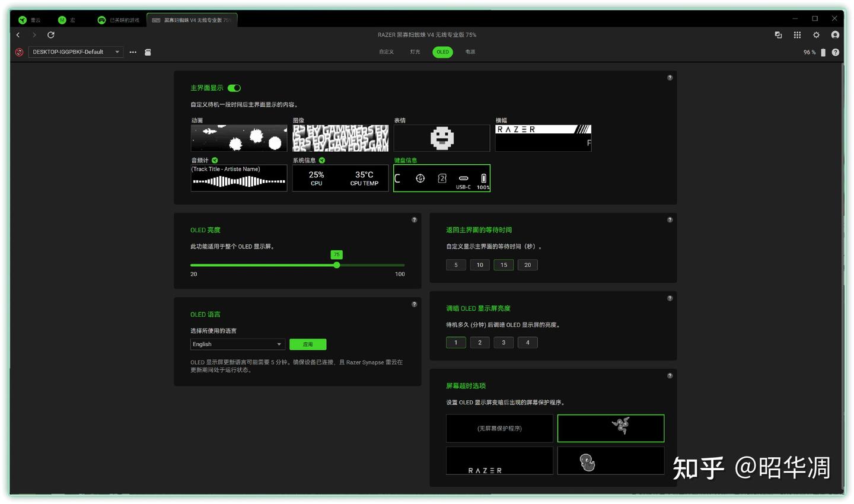The height and width of the screenshot is (504, 854).
Task: Open help in the top toolbar
Action: (x=836, y=52)
